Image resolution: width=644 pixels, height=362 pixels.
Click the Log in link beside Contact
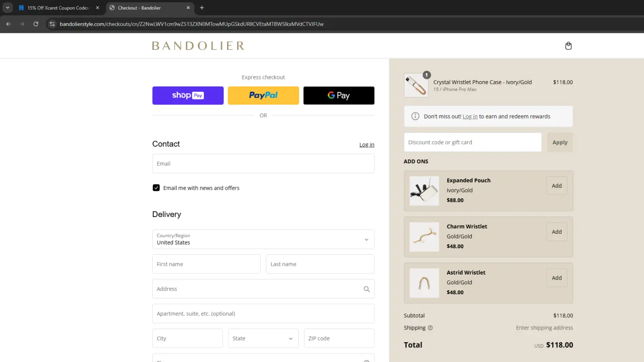(x=367, y=145)
